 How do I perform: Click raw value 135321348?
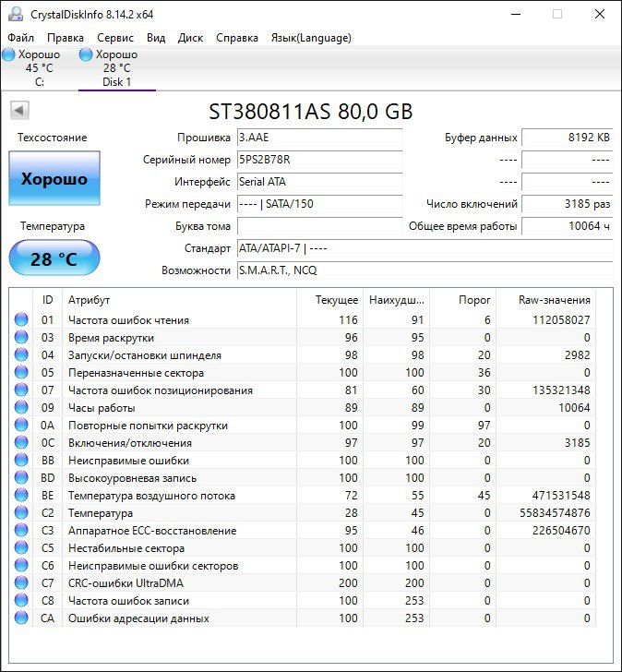point(561,390)
